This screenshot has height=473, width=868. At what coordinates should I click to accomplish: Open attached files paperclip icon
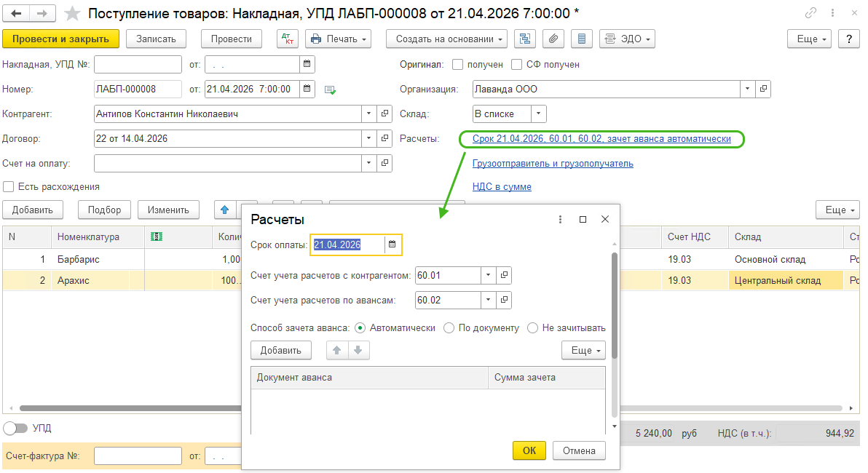coord(553,39)
